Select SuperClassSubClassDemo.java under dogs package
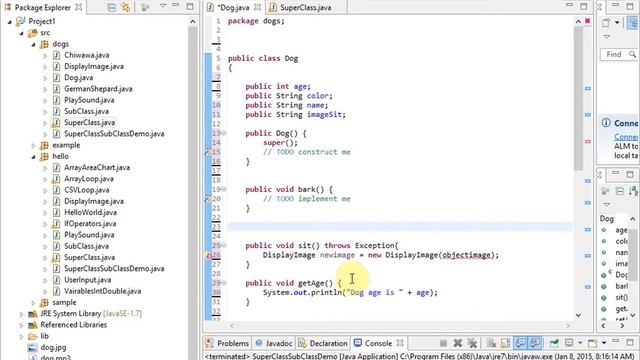The image size is (640, 360). (114, 133)
